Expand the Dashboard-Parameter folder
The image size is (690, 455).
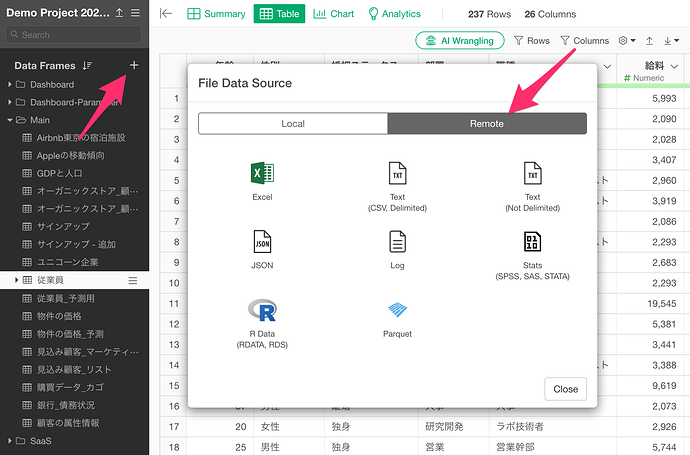[x=10, y=102]
